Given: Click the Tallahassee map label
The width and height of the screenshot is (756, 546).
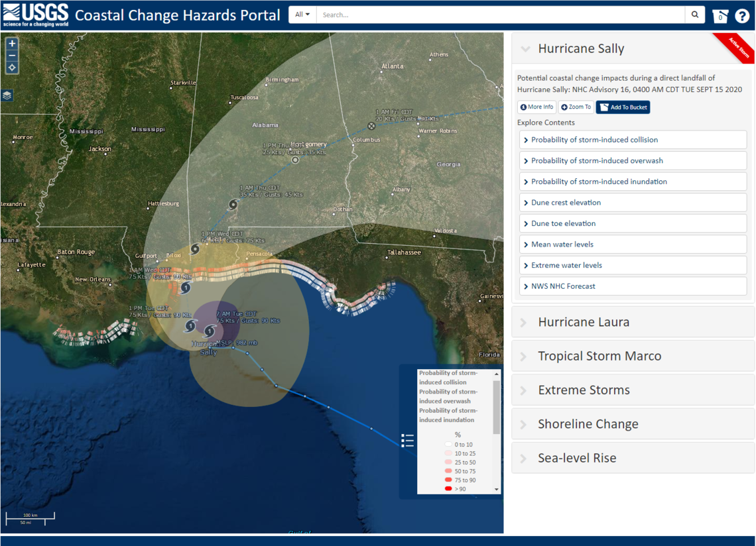Looking at the screenshot, I should (x=404, y=252).
